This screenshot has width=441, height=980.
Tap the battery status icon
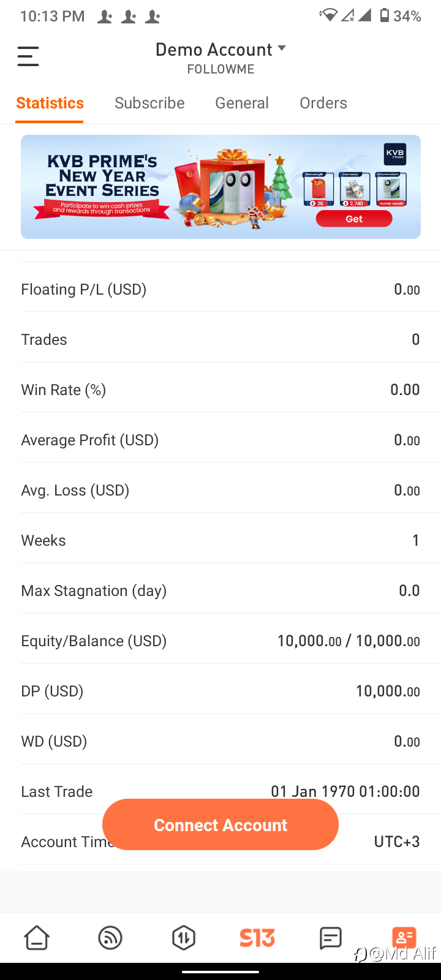[385, 16]
